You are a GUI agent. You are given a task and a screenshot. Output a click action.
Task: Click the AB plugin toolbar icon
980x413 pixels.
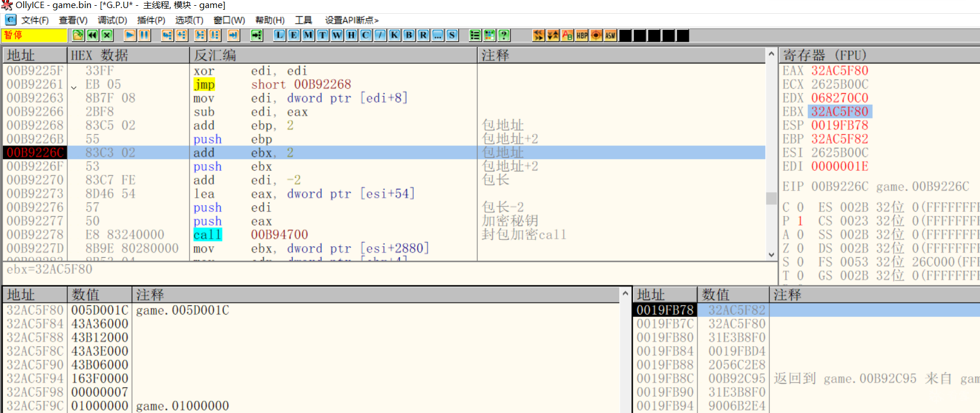[567, 35]
